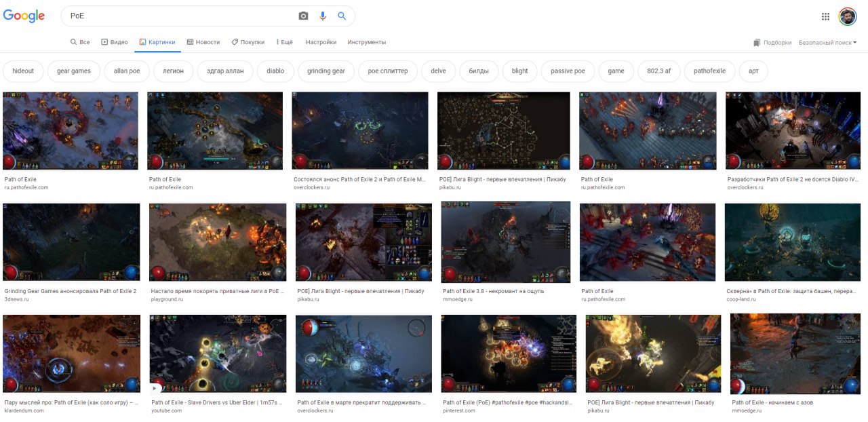Open 'Path of Exile 3.8 - некромант на ощупь' link

tap(493, 291)
